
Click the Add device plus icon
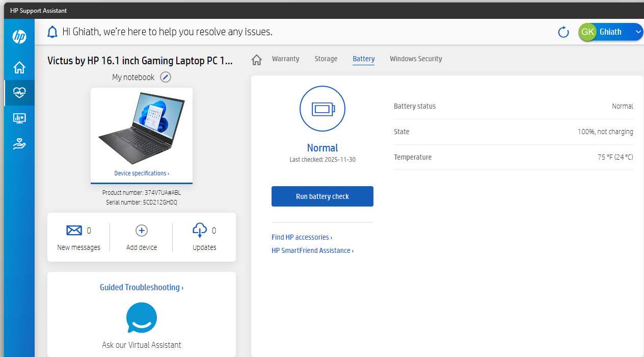coord(142,231)
